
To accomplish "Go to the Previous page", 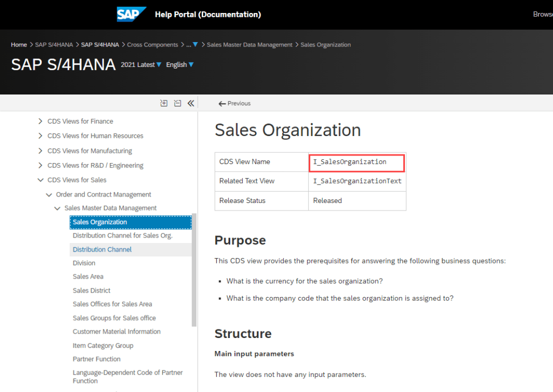I will pos(235,103).
